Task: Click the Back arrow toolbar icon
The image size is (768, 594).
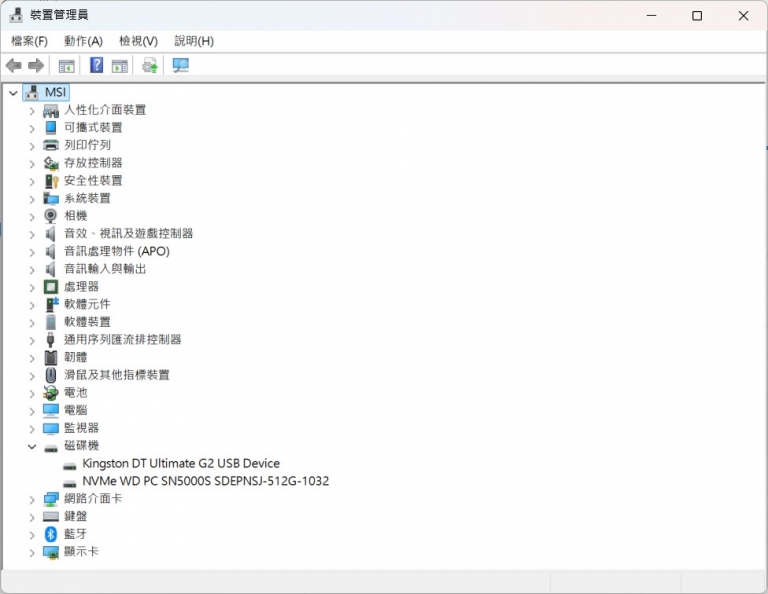Action: (14, 65)
